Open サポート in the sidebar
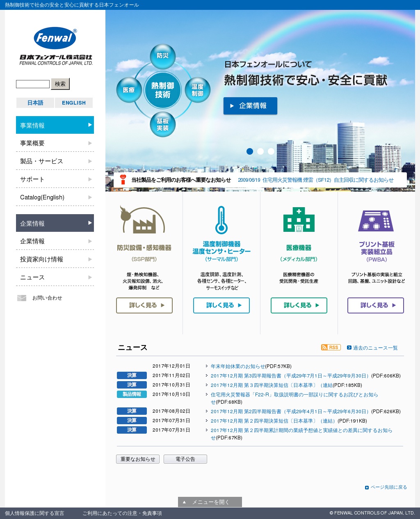The image size is (420, 519). click(x=55, y=179)
